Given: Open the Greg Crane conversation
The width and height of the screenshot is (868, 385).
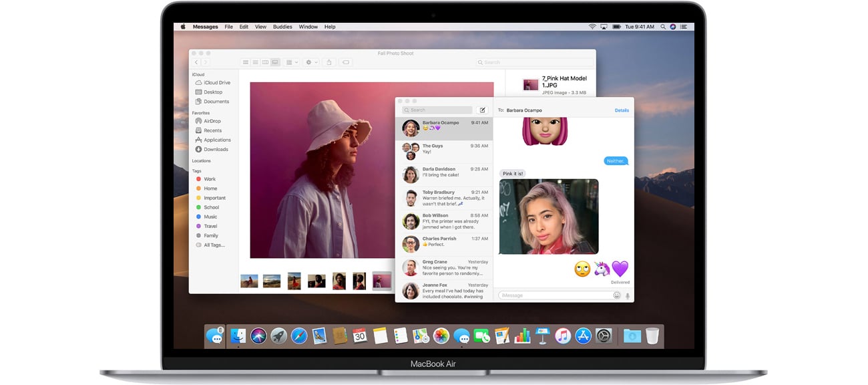Looking at the screenshot, I should pos(444,267).
